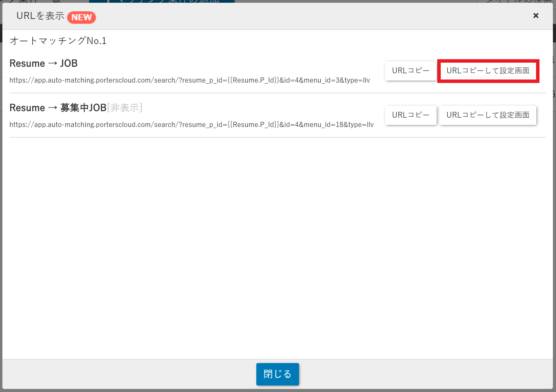Click the Resume → 募集中JOB URL with menu_id=18

[x=191, y=125]
